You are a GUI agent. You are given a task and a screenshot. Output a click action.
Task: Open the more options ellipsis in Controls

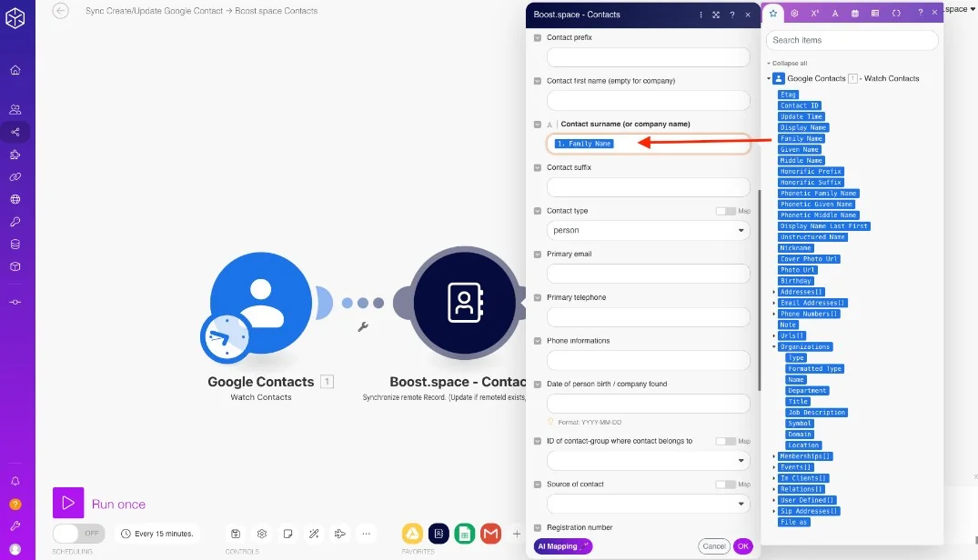366,534
